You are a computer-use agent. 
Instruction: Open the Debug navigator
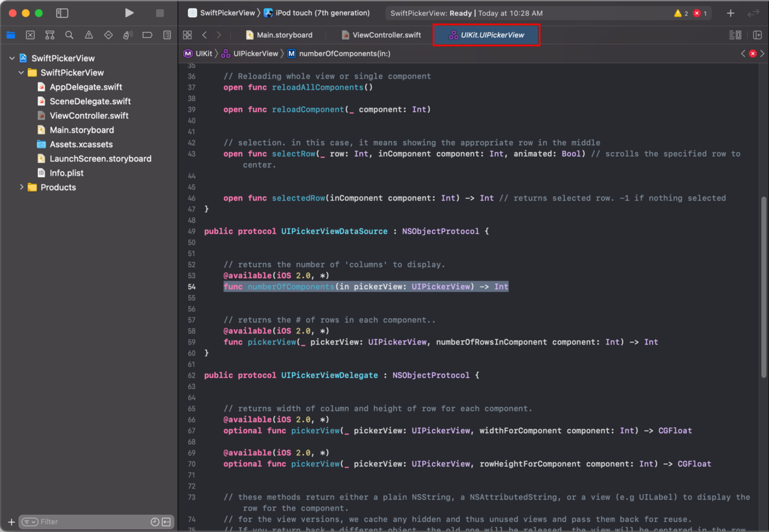coord(128,35)
